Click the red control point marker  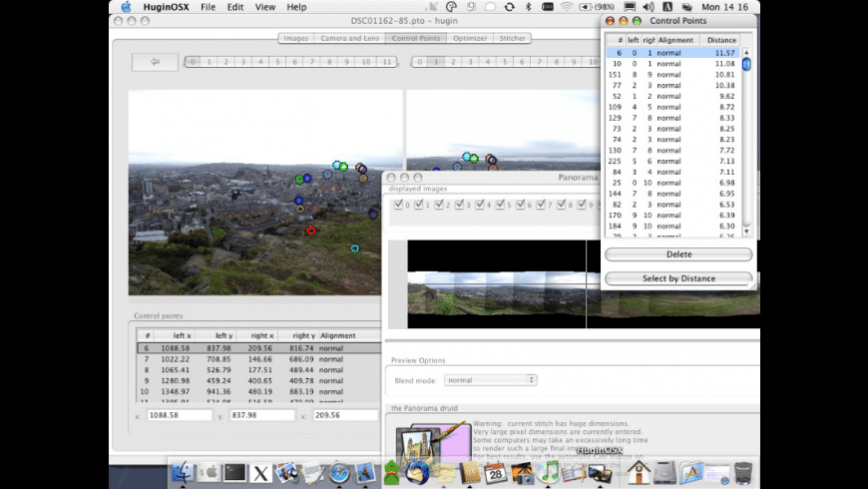(310, 231)
